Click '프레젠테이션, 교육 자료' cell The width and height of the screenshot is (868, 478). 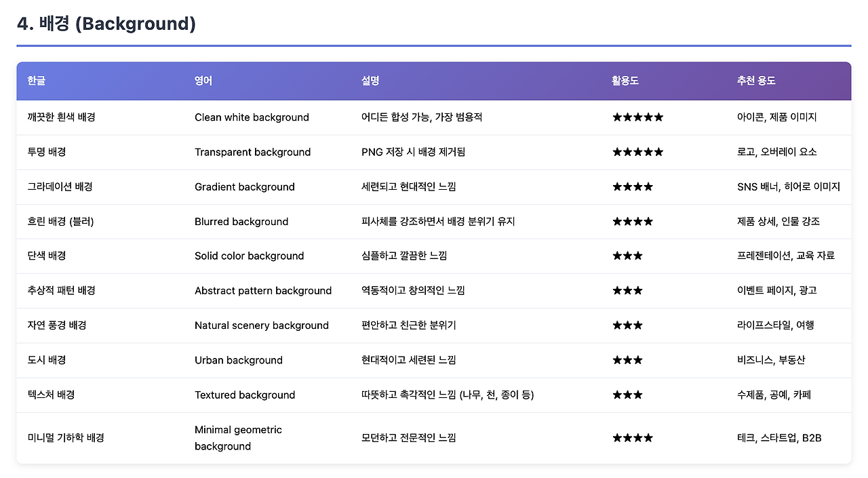click(786, 256)
